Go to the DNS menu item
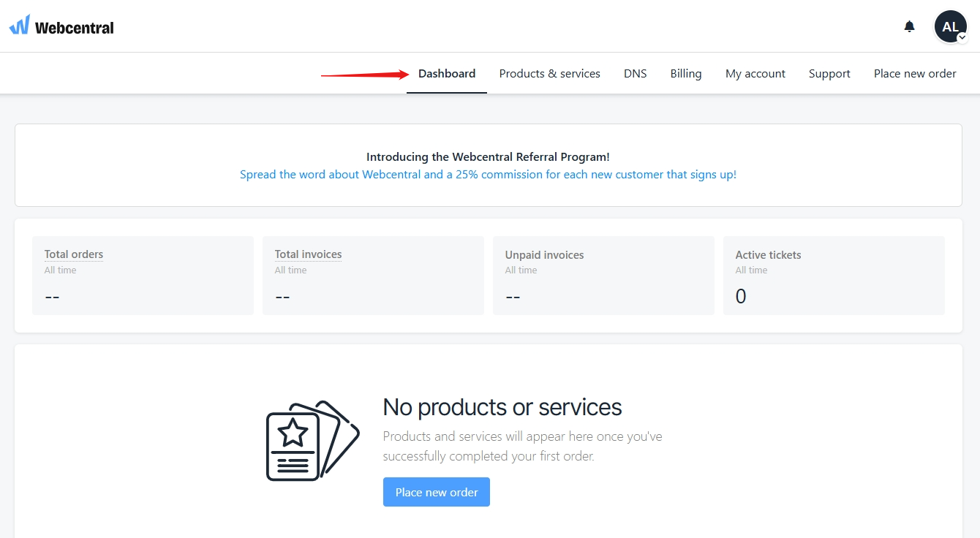 635,73
